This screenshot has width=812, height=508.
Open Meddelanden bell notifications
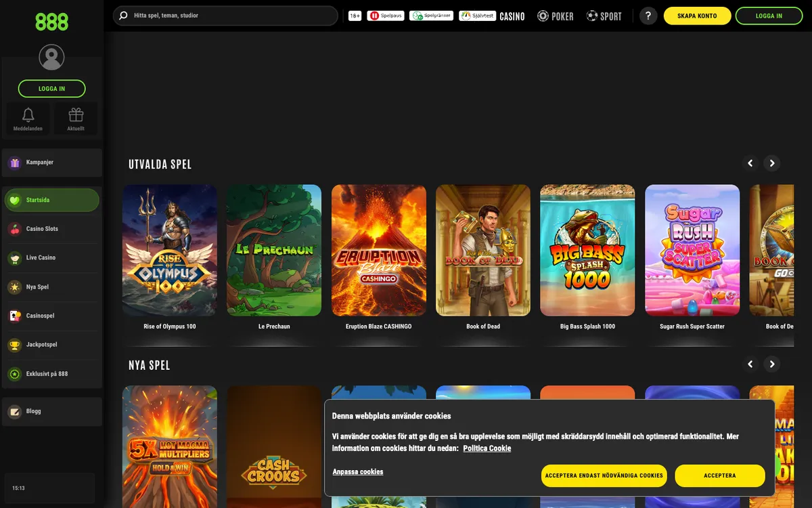point(28,119)
